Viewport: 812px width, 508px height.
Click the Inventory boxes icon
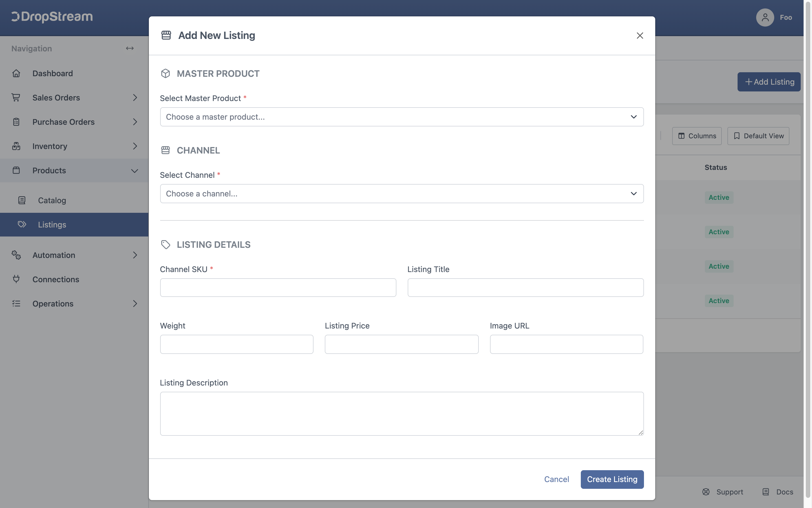point(16,146)
